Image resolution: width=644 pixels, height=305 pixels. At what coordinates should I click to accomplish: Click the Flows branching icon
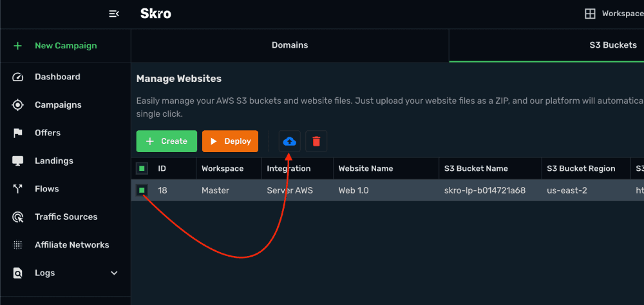tap(17, 189)
